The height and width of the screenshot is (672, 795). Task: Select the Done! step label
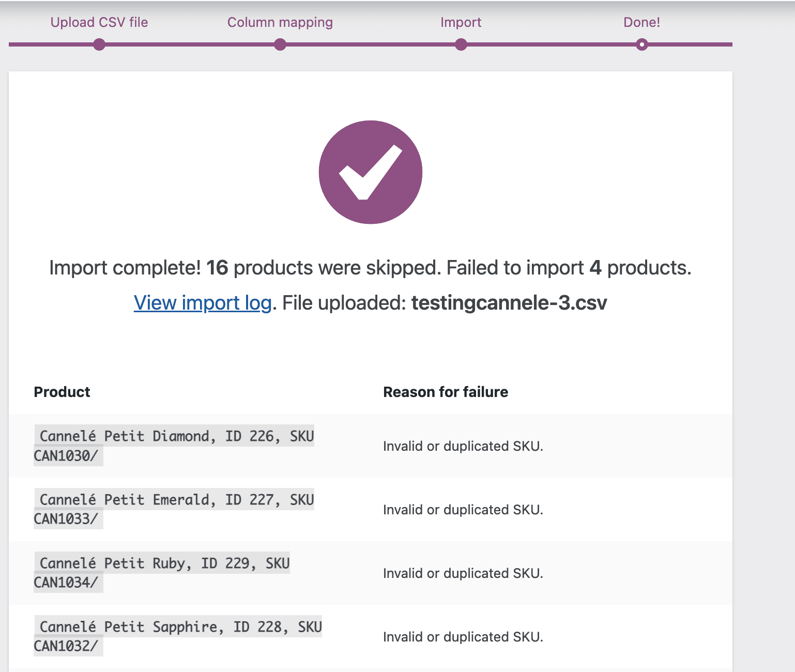click(x=641, y=22)
